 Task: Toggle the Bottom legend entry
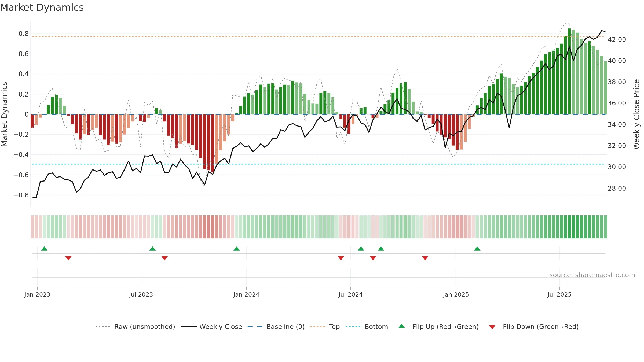[367, 327]
